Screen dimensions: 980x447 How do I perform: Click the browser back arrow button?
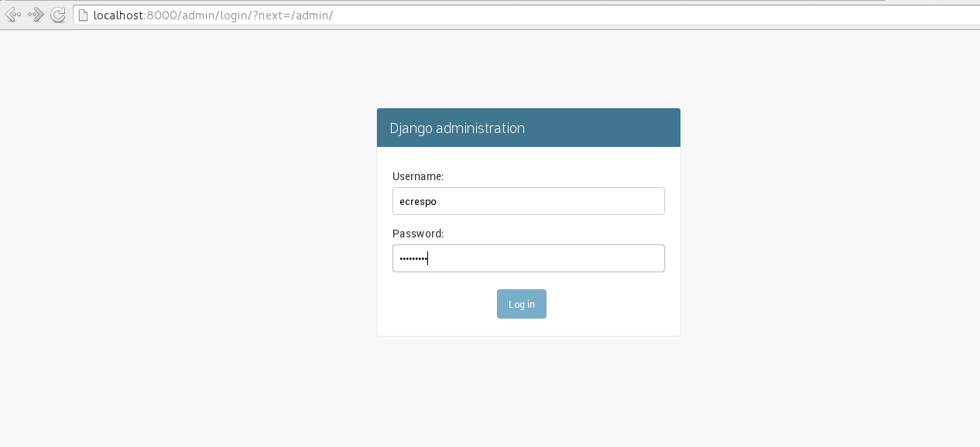click(x=12, y=15)
